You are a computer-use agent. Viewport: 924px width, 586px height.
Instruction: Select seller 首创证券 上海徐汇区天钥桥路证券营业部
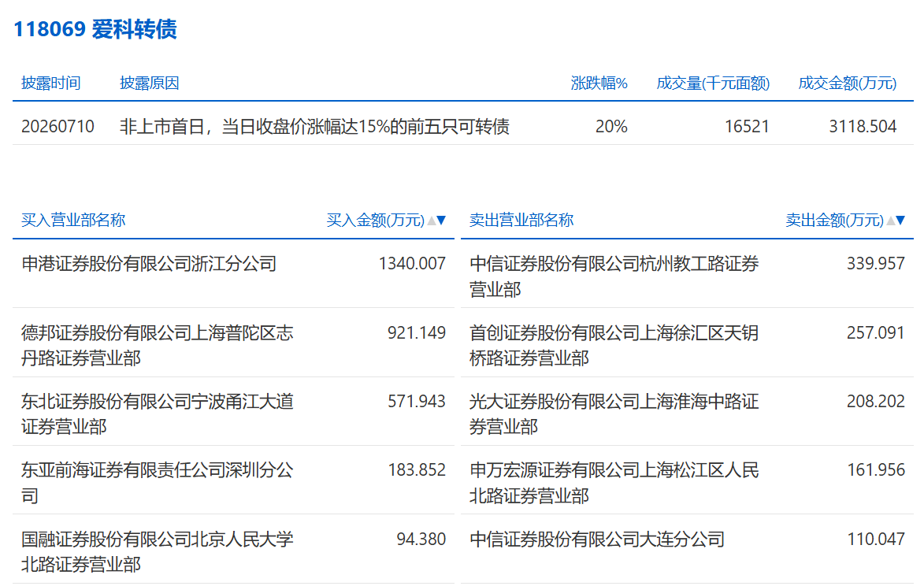(x=614, y=346)
